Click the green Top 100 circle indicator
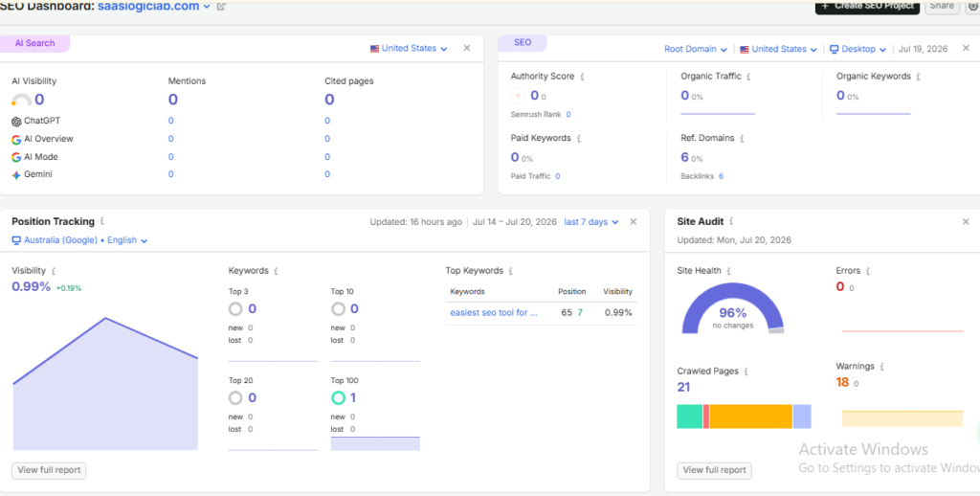The height and width of the screenshot is (496, 980). (338, 397)
